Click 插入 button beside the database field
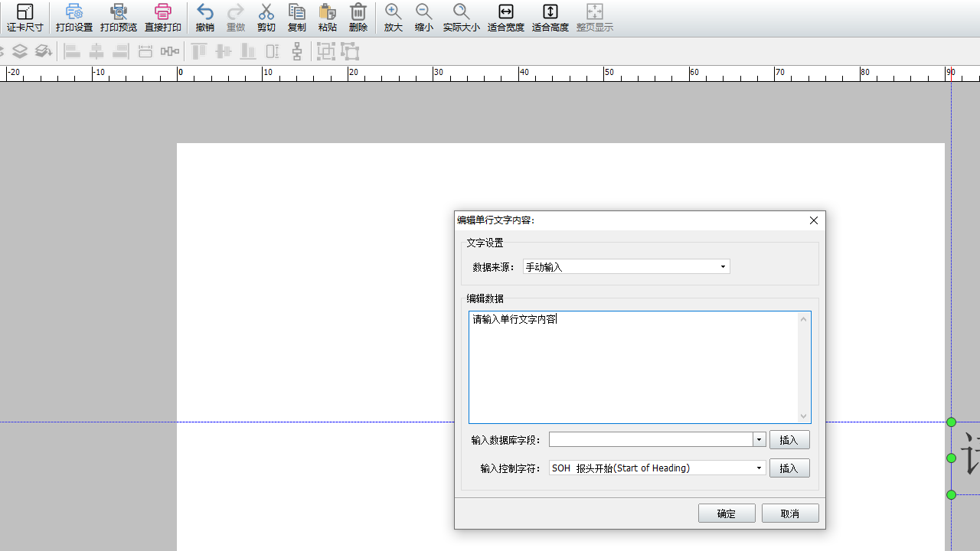This screenshot has width=980, height=551. click(x=789, y=440)
